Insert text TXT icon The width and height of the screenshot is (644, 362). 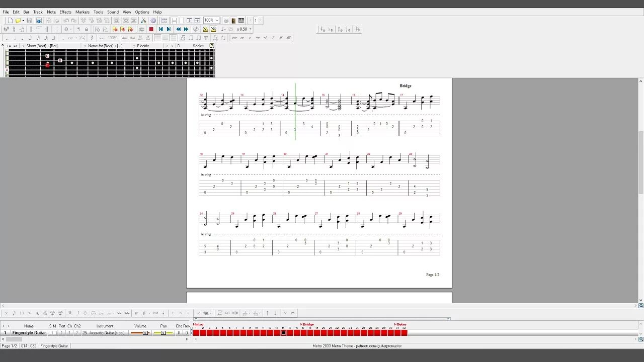[x=227, y=313]
